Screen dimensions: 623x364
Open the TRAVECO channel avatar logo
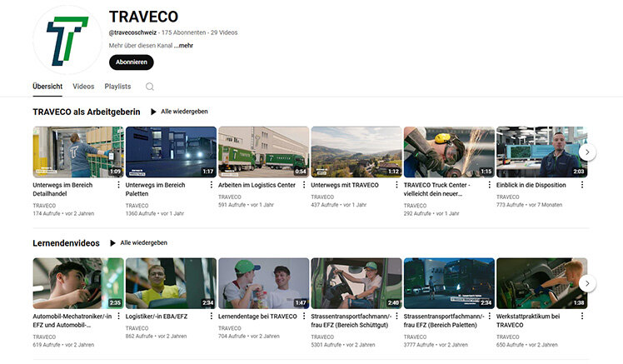pyautogui.click(x=67, y=40)
